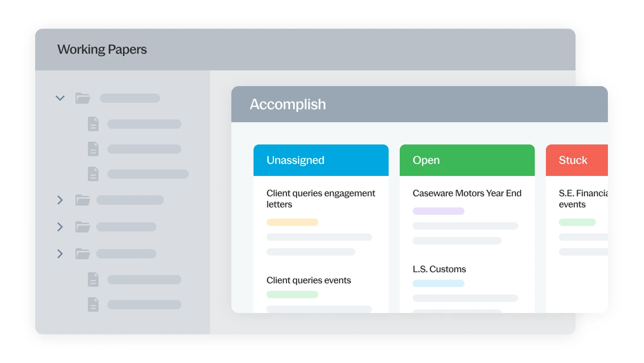Click purple tag under Caseware Motors Year End

tap(439, 211)
